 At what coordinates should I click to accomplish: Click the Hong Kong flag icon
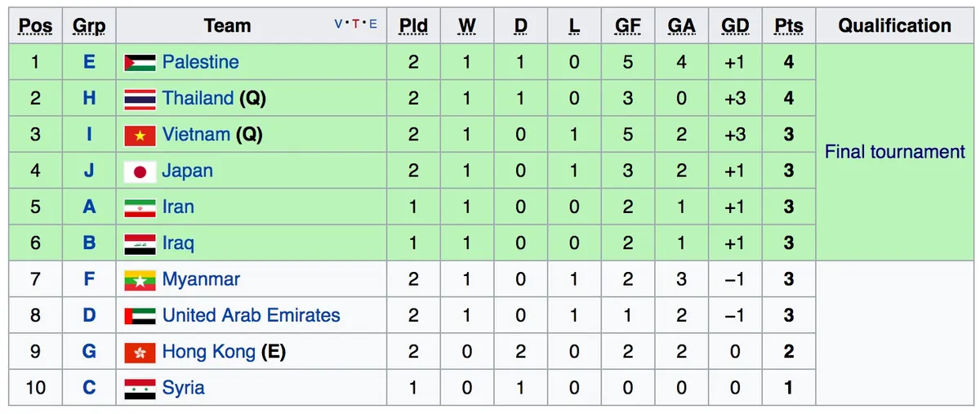[x=140, y=352]
